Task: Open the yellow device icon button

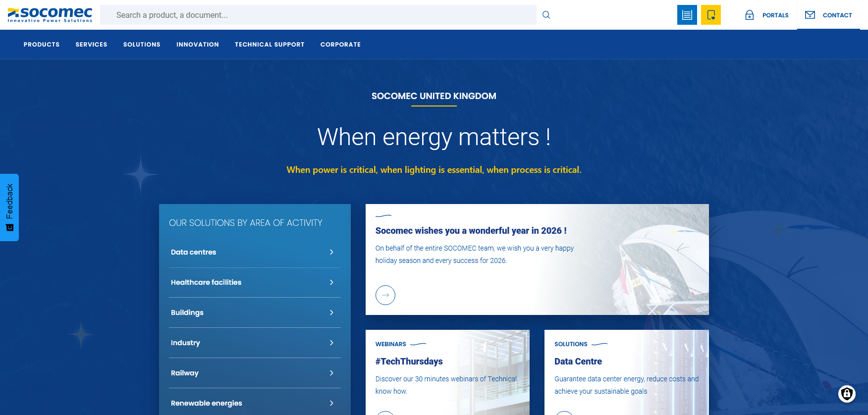Action: [x=711, y=15]
